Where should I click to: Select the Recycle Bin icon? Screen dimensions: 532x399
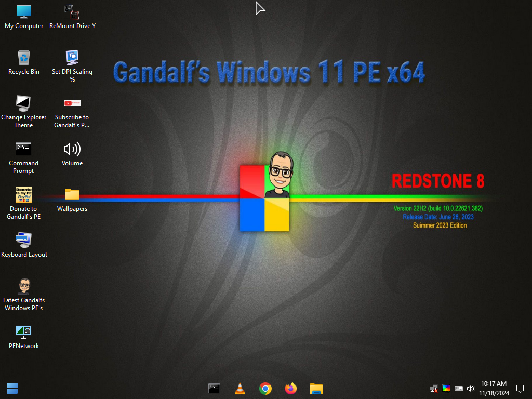pyautogui.click(x=24, y=63)
